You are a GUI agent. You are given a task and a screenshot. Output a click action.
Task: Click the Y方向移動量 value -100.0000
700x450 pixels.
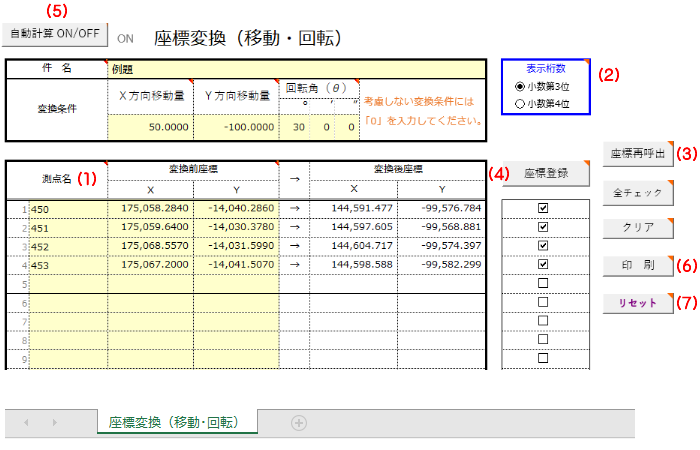coord(237,127)
